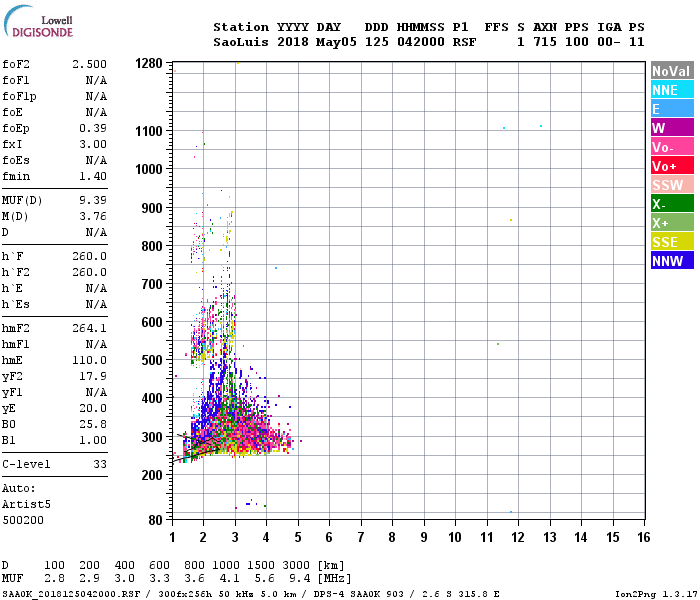Select the 715 AXN value

(x=545, y=42)
